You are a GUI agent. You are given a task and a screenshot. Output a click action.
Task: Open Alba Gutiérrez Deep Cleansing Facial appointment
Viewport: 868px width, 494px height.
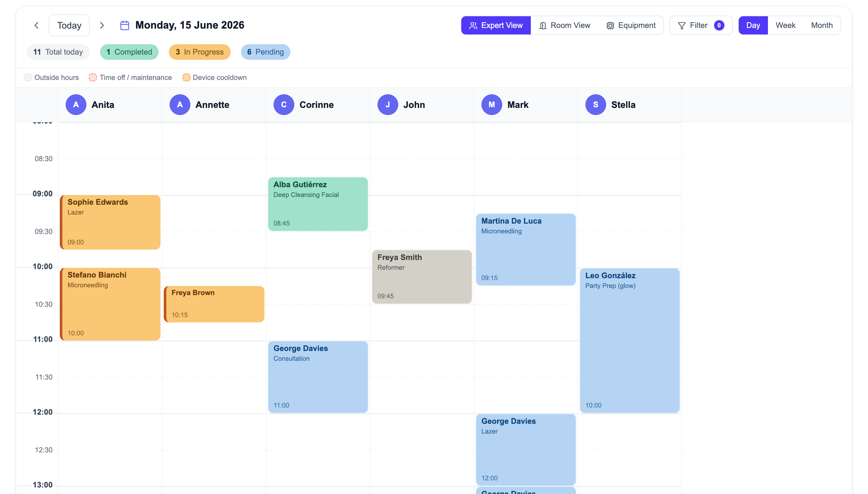point(318,204)
